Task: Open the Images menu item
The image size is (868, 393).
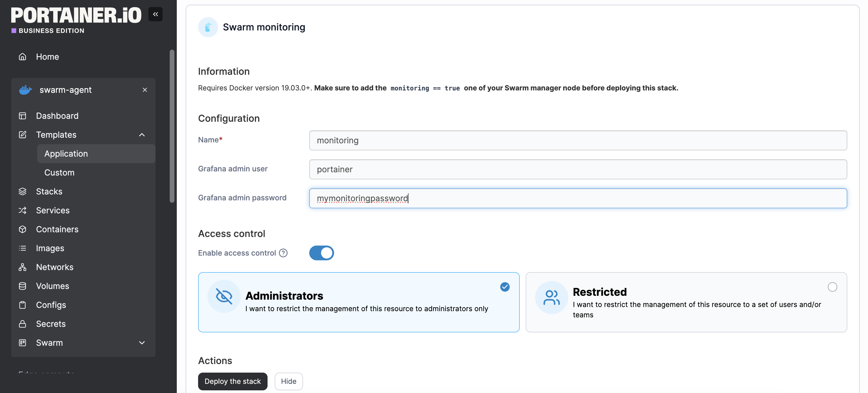Action: (50, 248)
